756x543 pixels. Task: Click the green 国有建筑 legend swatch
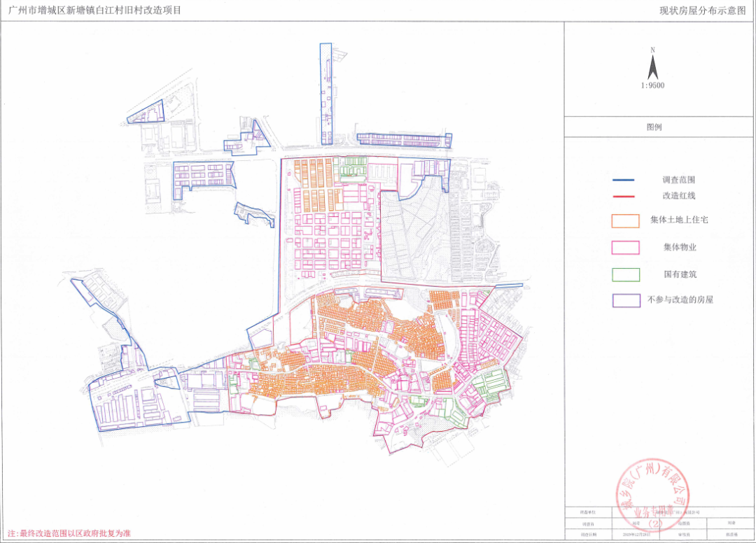pyautogui.click(x=626, y=274)
